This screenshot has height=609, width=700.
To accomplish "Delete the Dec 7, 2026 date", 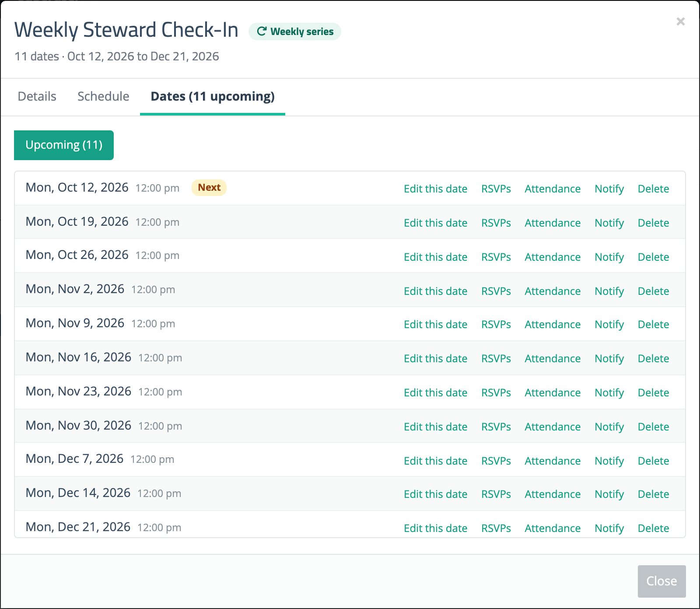I will coord(653,461).
